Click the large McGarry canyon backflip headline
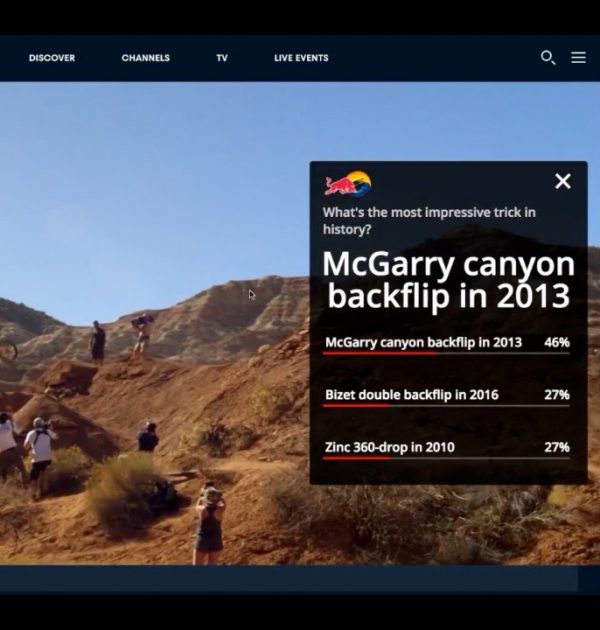 click(x=448, y=280)
